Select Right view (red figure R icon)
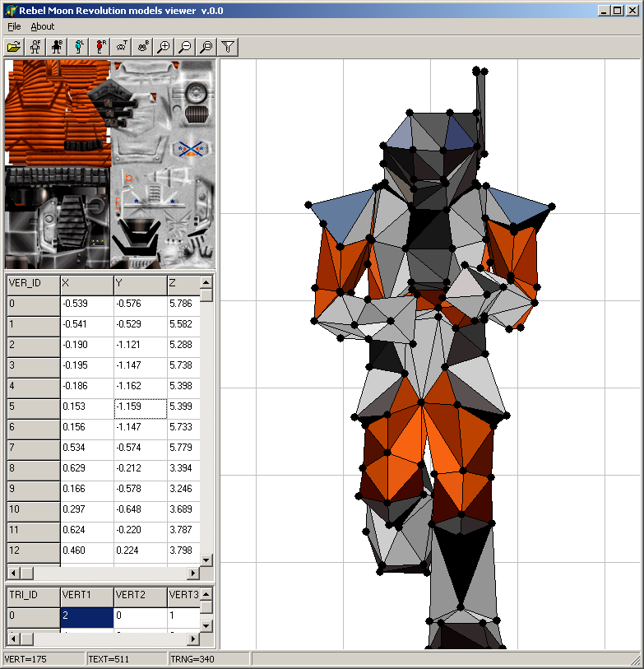Viewport: 644px width, 669px height. (100, 47)
